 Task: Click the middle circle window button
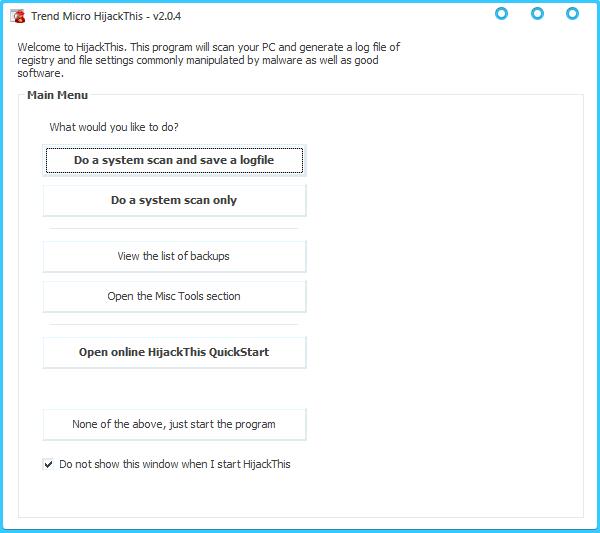pos(537,14)
